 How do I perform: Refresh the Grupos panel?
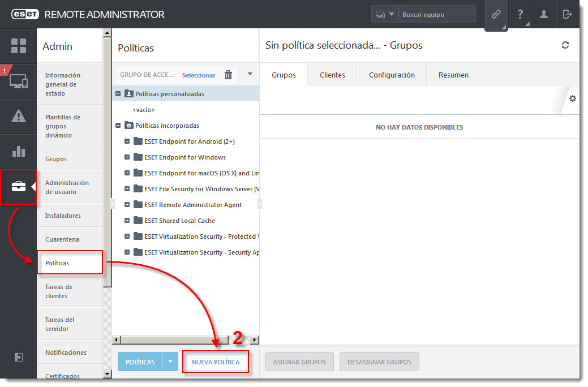tap(565, 45)
